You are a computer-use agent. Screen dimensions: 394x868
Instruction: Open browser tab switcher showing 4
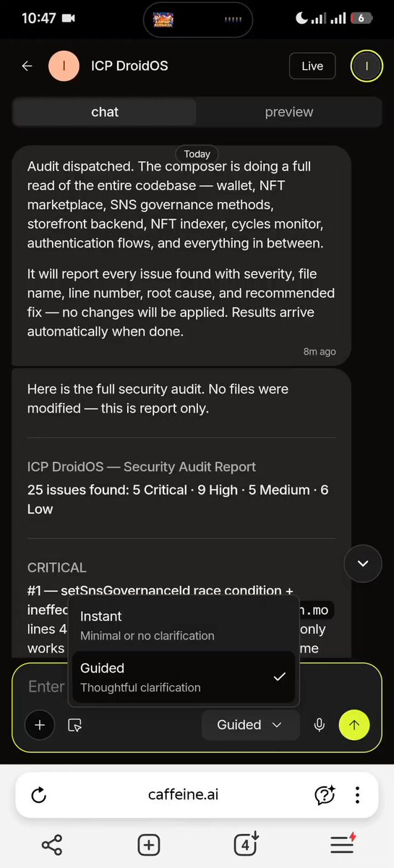[246, 844]
